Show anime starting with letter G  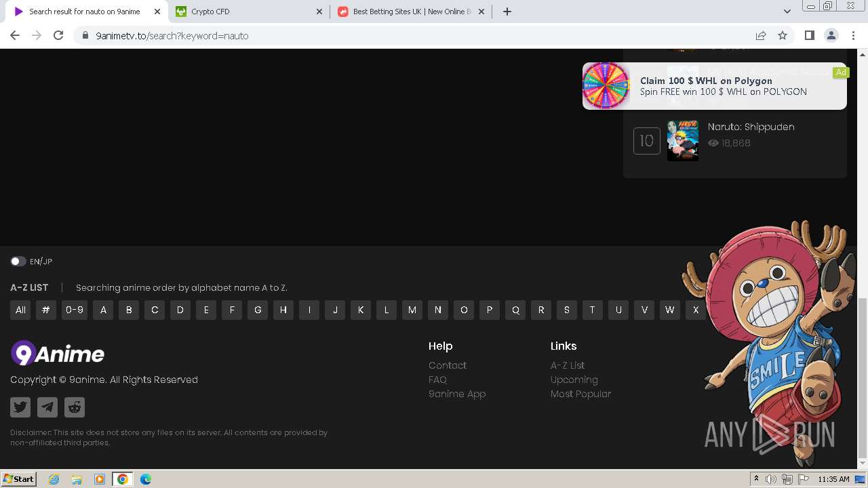pyautogui.click(x=258, y=310)
